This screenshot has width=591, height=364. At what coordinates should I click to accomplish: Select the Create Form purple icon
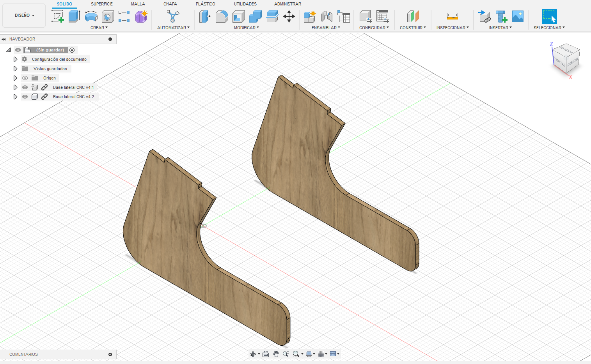click(x=141, y=16)
